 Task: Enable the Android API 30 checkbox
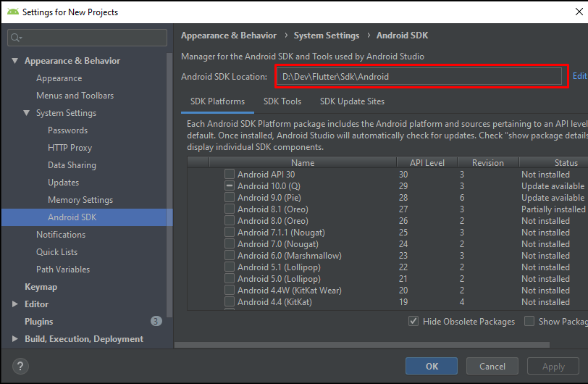point(230,175)
